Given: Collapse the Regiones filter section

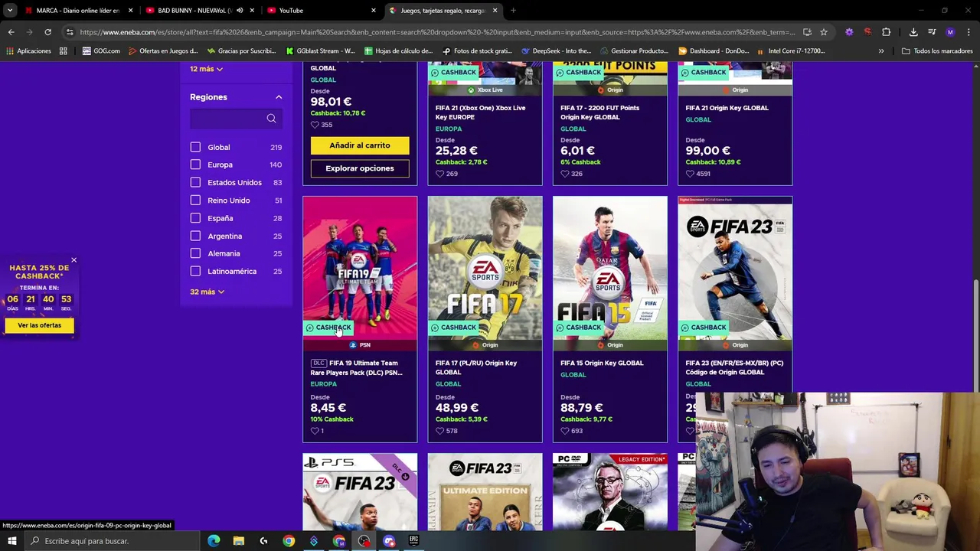Looking at the screenshot, I should [x=279, y=97].
